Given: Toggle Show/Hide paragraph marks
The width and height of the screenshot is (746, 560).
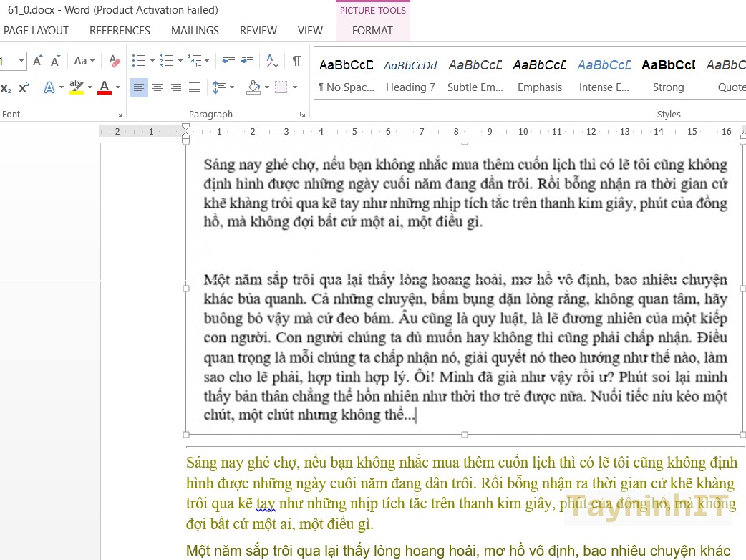Looking at the screenshot, I should (x=296, y=61).
